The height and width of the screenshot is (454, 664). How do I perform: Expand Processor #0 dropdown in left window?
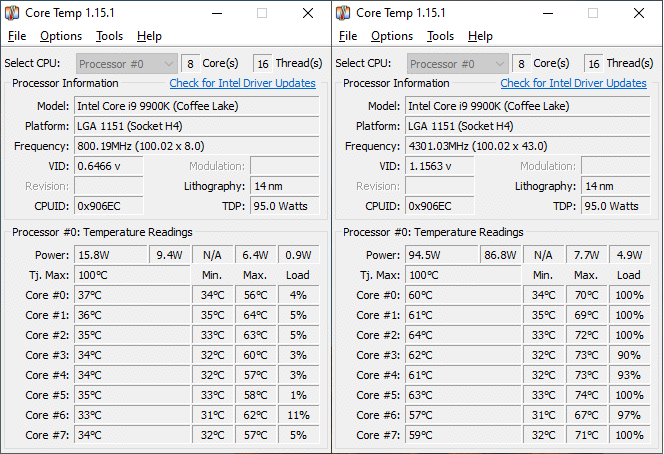pyautogui.click(x=127, y=64)
